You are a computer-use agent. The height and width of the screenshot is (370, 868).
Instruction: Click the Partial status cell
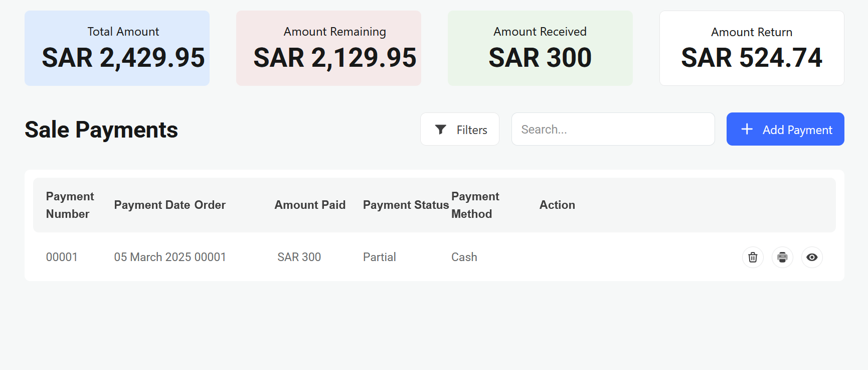[380, 257]
